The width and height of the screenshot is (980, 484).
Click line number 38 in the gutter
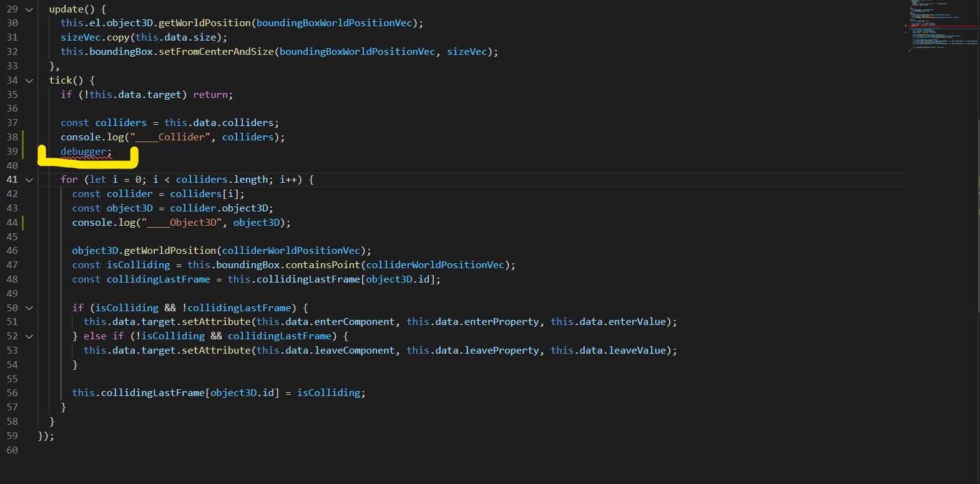pos(12,137)
